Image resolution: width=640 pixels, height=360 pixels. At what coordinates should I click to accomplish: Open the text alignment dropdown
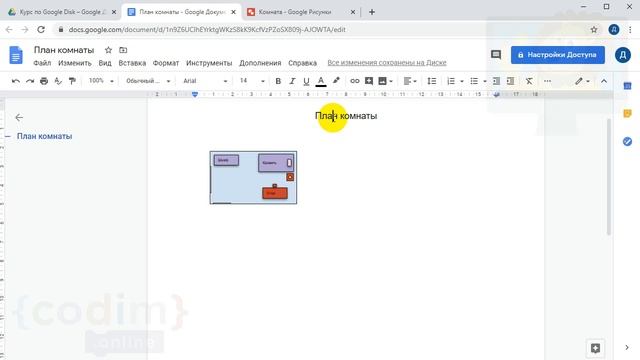click(x=410, y=81)
